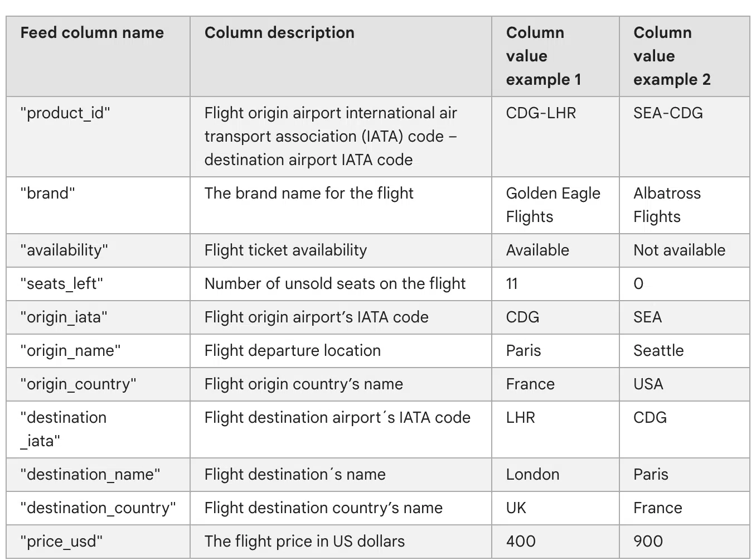This screenshot has height=560, width=756.
Task: Select the "Column value example 2" header
Action: [671, 56]
